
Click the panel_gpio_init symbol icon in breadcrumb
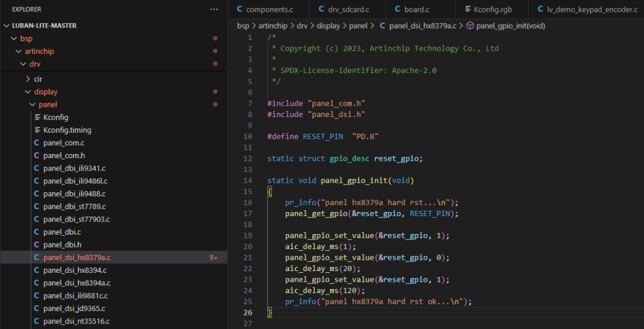pyautogui.click(x=470, y=26)
